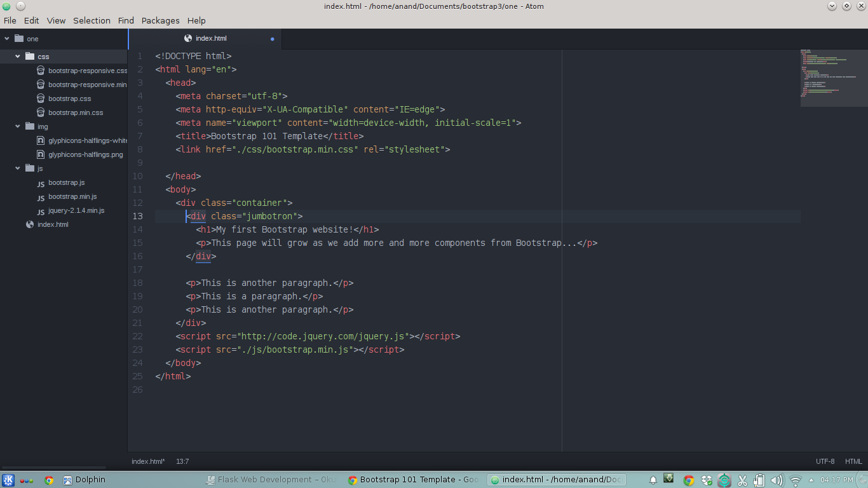Click the activities dots icon in the taskbar
The image size is (868, 488).
click(x=27, y=480)
